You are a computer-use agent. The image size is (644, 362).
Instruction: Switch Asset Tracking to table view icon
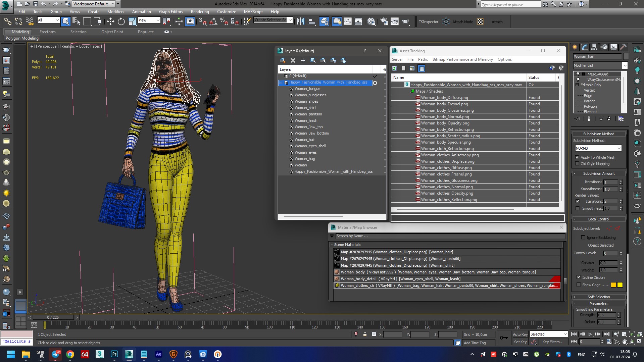[x=422, y=68]
